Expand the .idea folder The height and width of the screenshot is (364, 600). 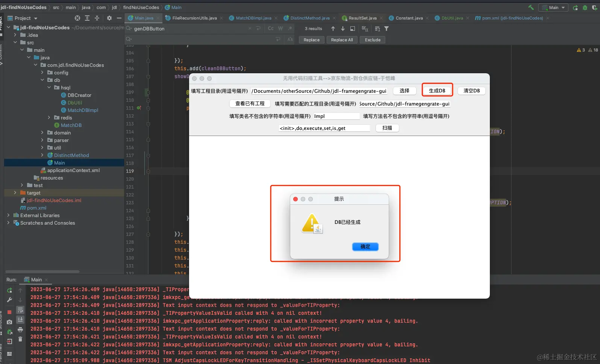pyautogui.click(x=15, y=35)
